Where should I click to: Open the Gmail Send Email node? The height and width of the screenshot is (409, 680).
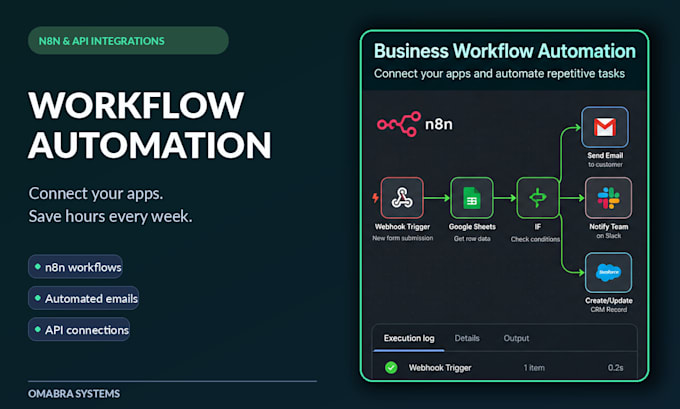605,127
